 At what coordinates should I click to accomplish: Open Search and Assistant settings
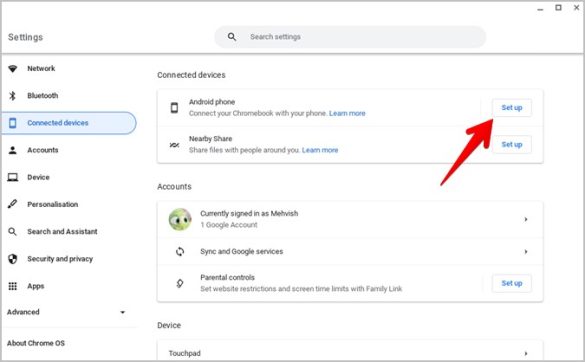coord(62,232)
